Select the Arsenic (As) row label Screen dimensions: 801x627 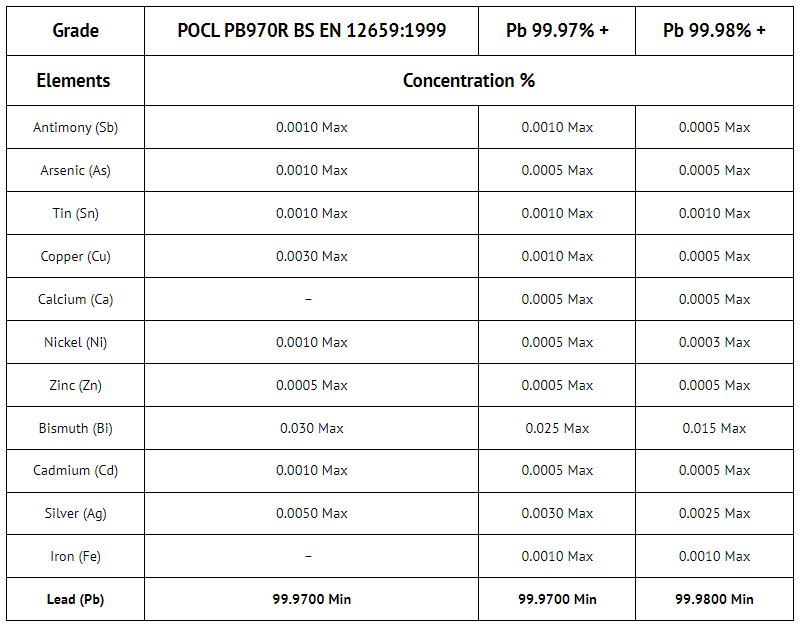pos(75,170)
